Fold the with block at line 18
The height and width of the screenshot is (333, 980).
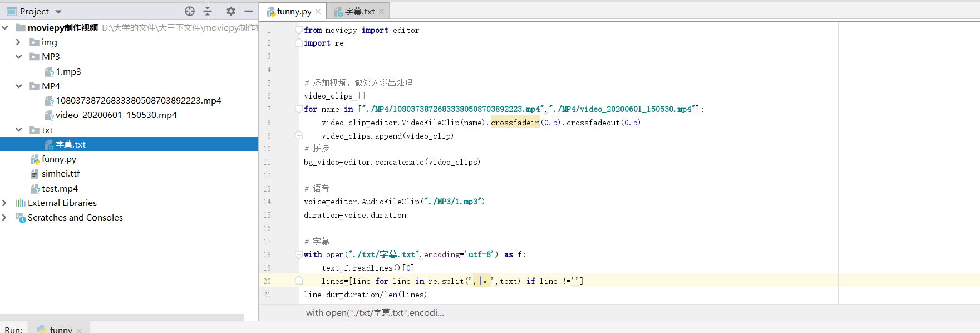coord(299,254)
